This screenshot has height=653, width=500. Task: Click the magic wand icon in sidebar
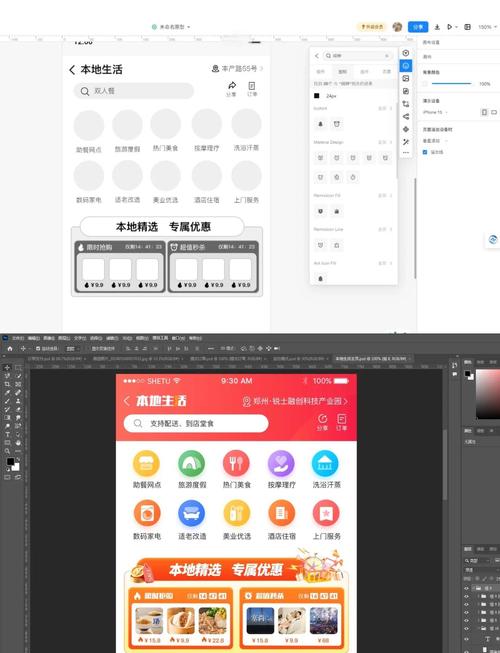[406, 142]
